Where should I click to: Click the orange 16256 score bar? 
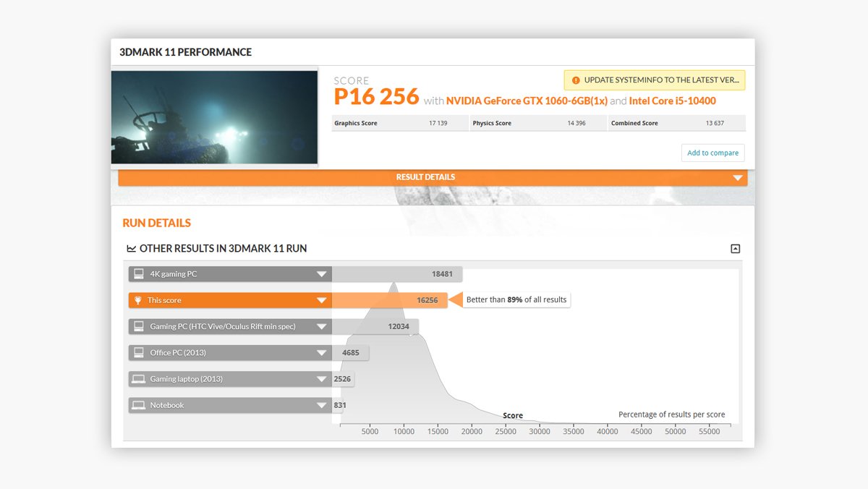pyautogui.click(x=390, y=300)
